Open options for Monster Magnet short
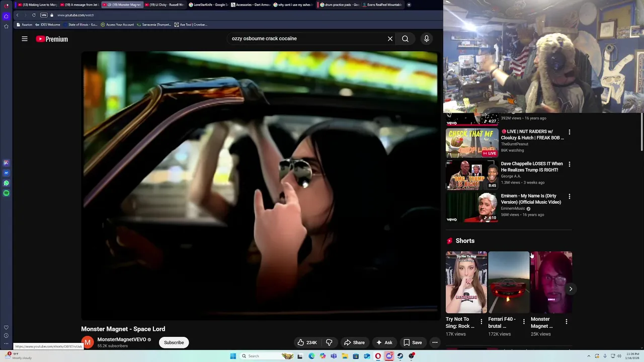Screen dimensions: 644x362 [566, 322]
